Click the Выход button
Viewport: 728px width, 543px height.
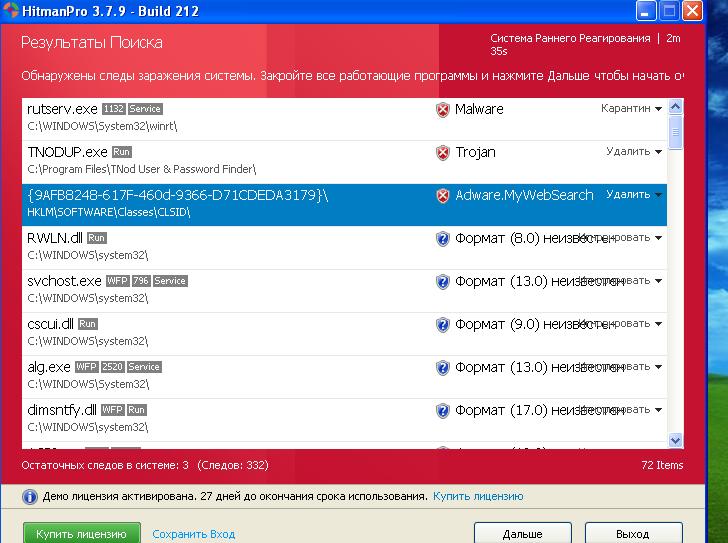point(633,534)
